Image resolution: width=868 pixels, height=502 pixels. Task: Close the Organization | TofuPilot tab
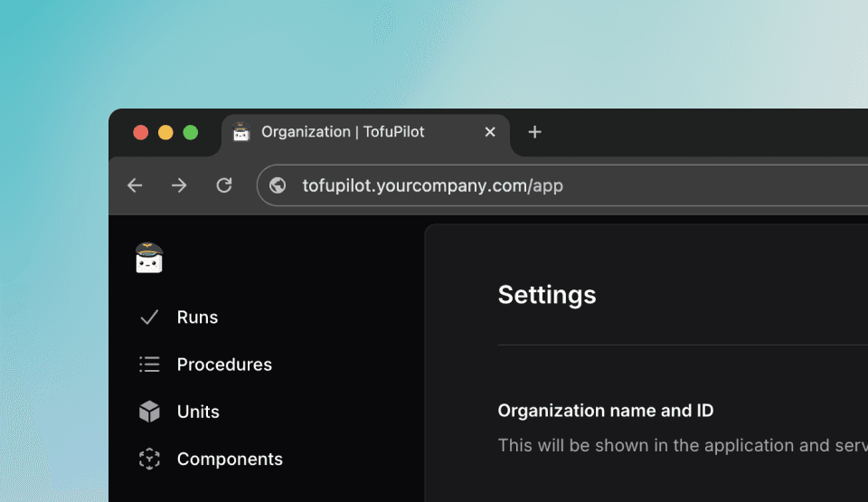tap(490, 132)
